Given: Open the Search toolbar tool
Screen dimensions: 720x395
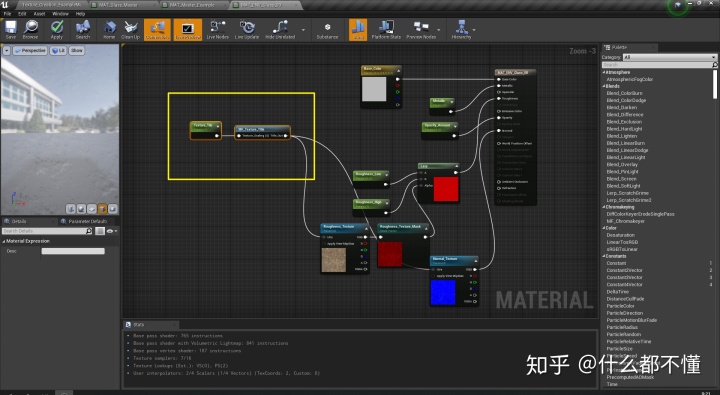Looking at the screenshot, I should [x=83, y=29].
